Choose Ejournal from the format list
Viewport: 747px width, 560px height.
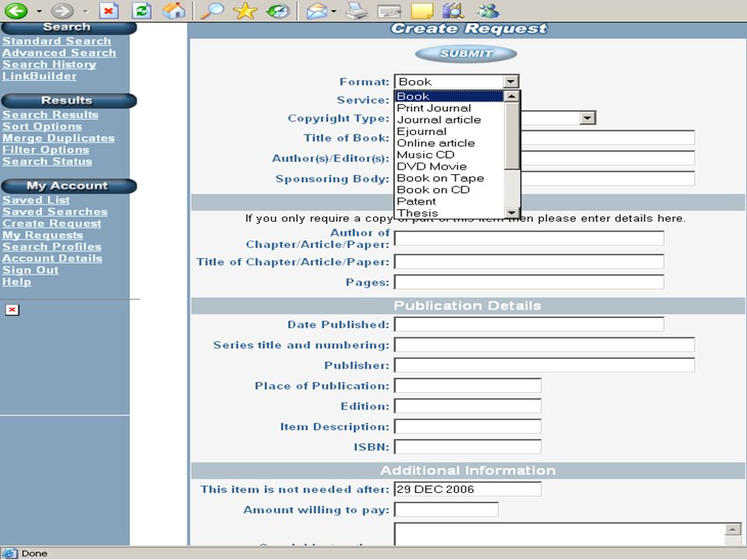pos(449,131)
